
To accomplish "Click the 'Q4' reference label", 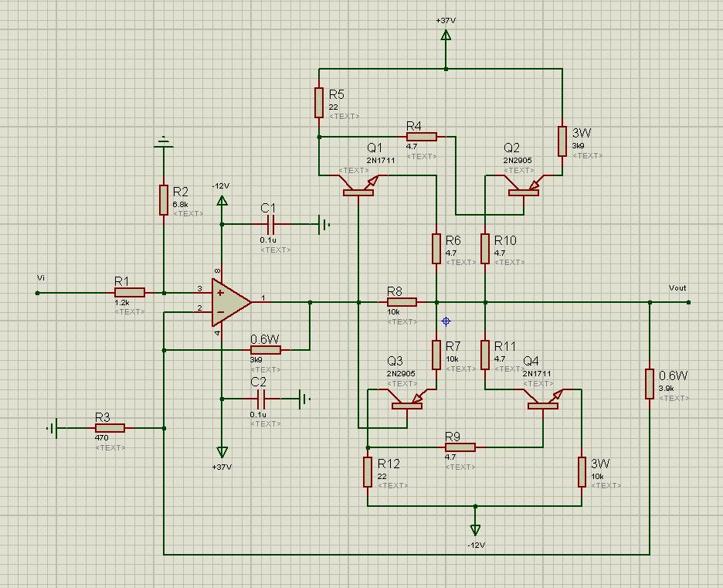I will coord(531,361).
